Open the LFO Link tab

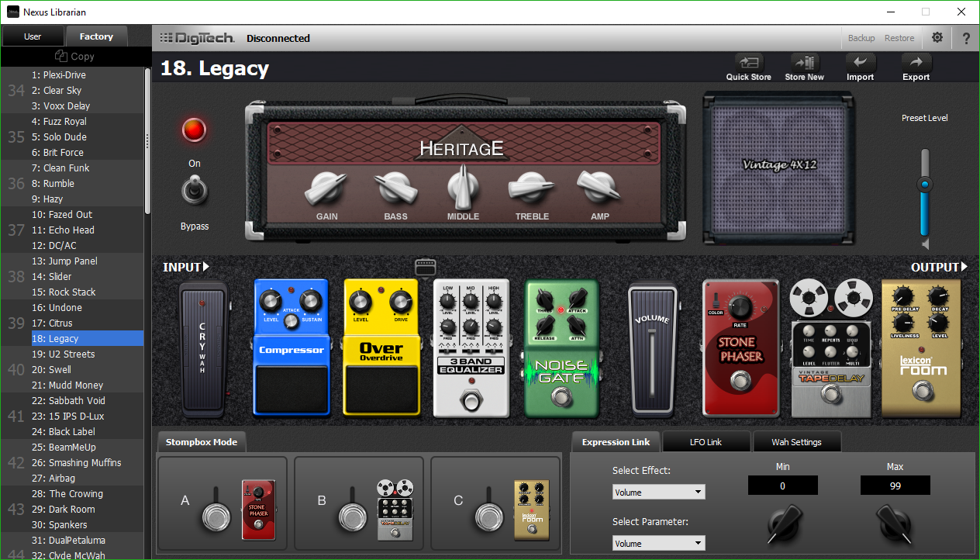[706, 442]
